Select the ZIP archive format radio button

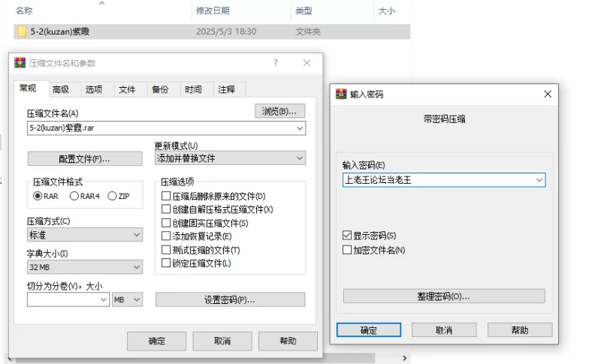click(112, 196)
